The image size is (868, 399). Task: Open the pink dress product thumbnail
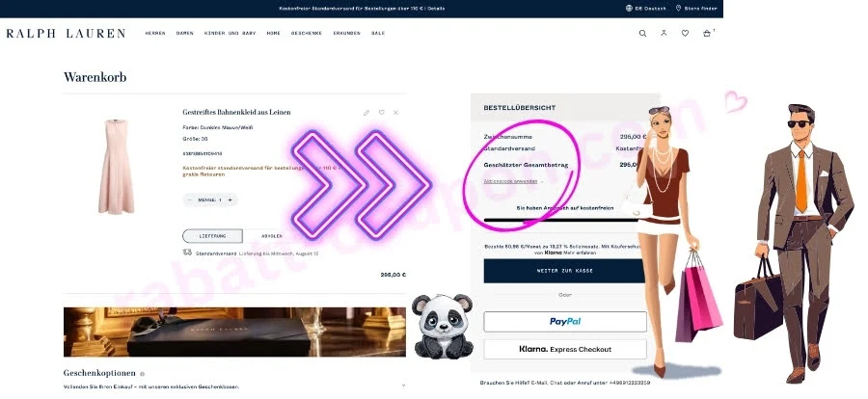[x=117, y=166]
